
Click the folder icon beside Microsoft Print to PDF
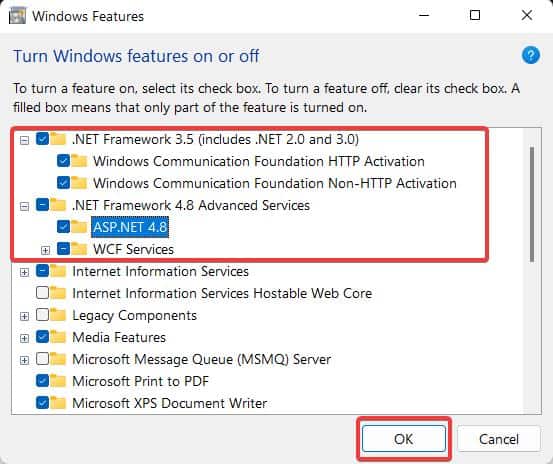tap(58, 381)
